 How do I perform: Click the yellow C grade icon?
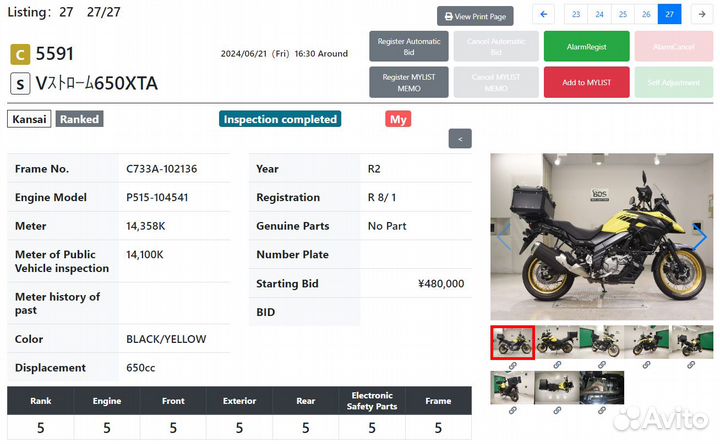(x=20, y=55)
